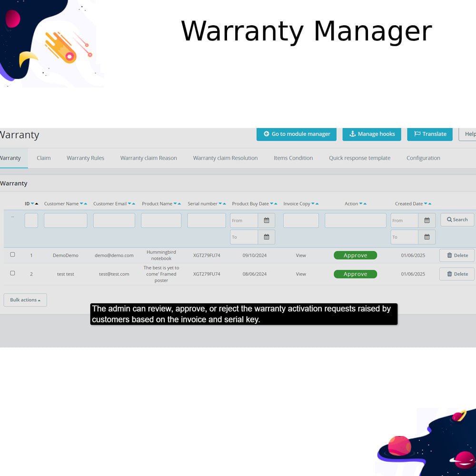Toggle Approve status for Hummingbird notebook
Viewport: 476px width, 476px height.
coord(355,256)
